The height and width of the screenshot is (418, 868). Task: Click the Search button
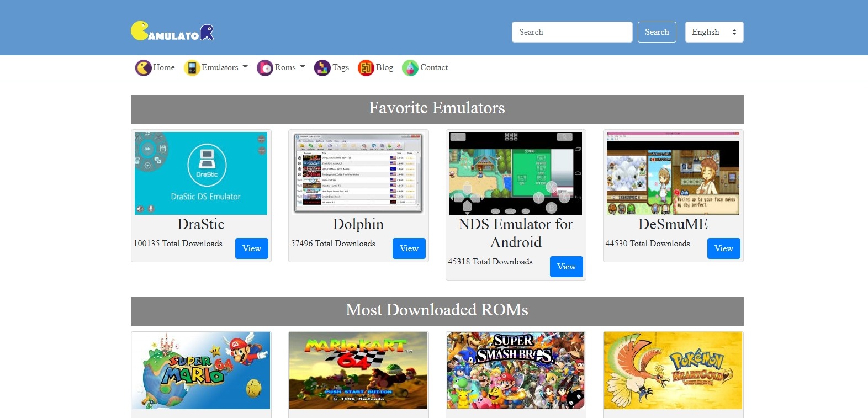click(x=657, y=32)
